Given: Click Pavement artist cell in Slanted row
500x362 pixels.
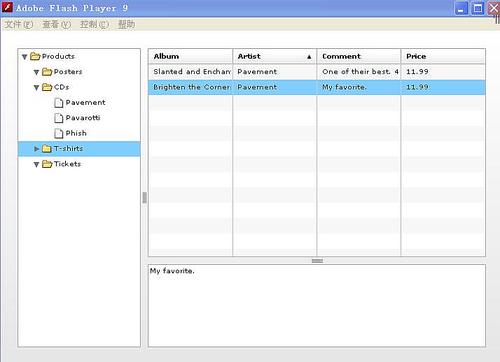Looking at the screenshot, I should [275, 72].
